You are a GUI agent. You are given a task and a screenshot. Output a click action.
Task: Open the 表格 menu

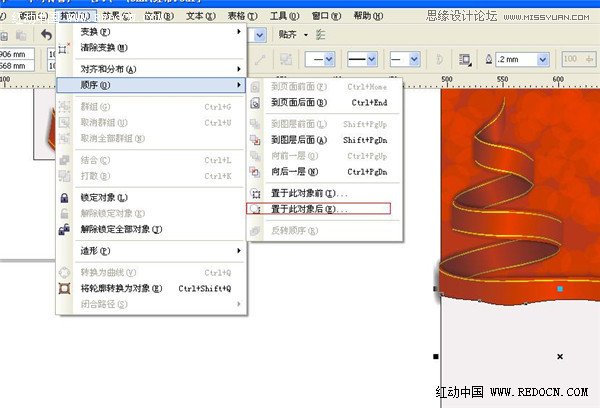tap(242, 16)
